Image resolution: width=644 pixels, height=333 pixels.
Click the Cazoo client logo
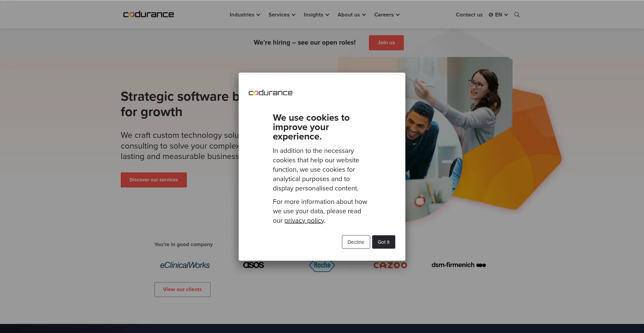390,265
